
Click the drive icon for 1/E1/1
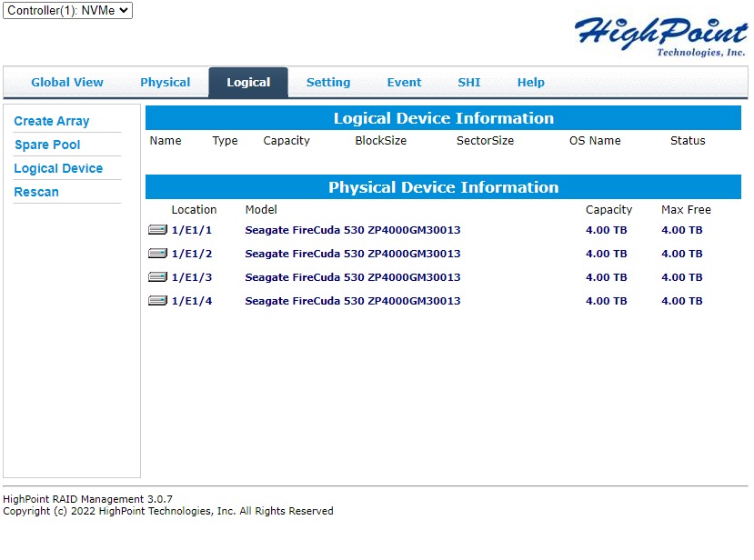click(x=157, y=230)
